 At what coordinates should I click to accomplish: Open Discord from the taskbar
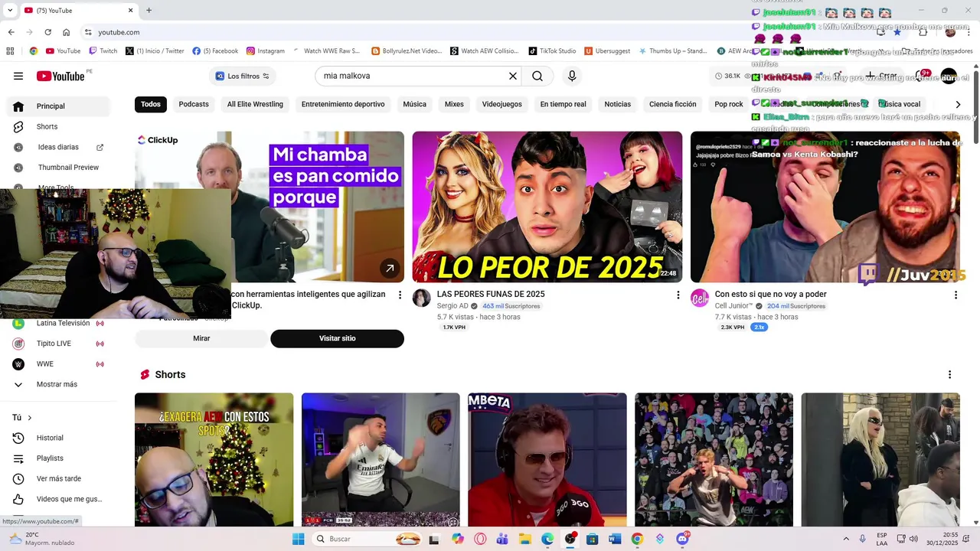[682, 539]
